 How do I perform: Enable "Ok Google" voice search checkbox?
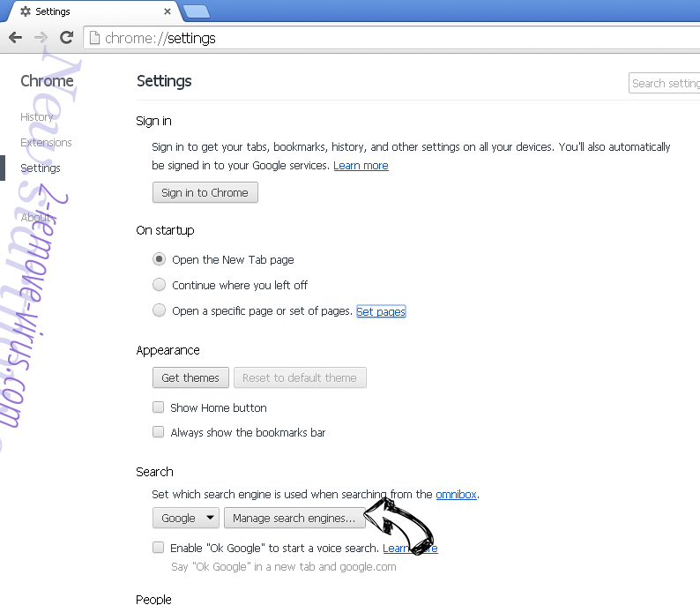coord(158,548)
